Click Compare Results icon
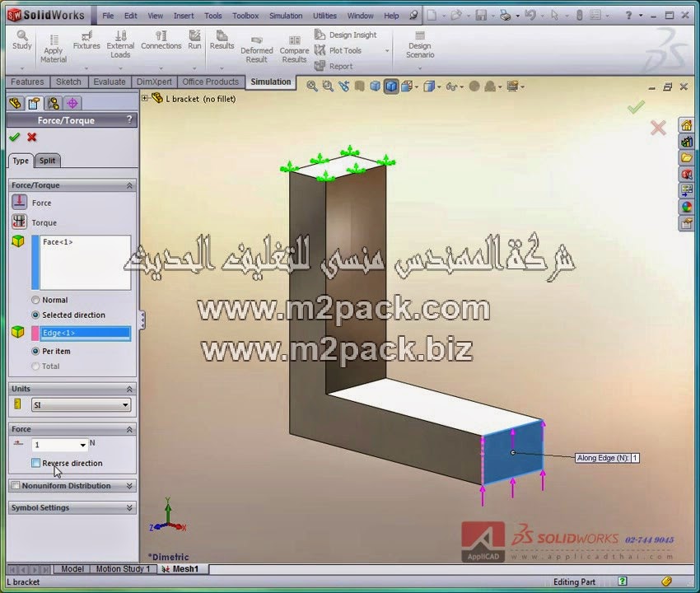Image resolution: width=700 pixels, height=593 pixels. [294, 49]
